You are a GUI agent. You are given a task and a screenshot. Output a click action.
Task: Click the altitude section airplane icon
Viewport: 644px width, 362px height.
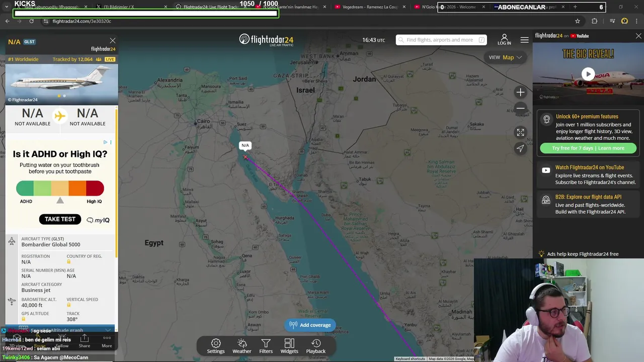tap(12, 302)
